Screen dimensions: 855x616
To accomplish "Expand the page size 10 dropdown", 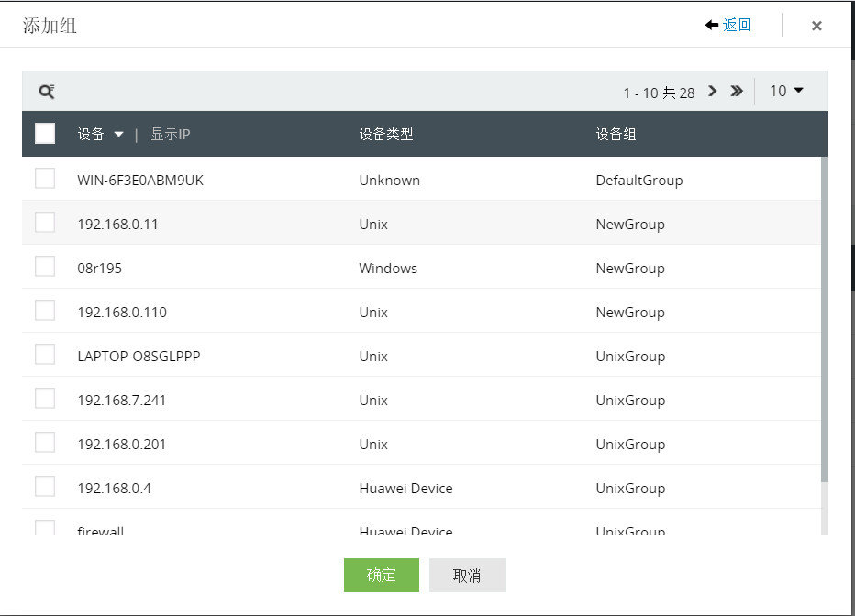I will point(786,91).
